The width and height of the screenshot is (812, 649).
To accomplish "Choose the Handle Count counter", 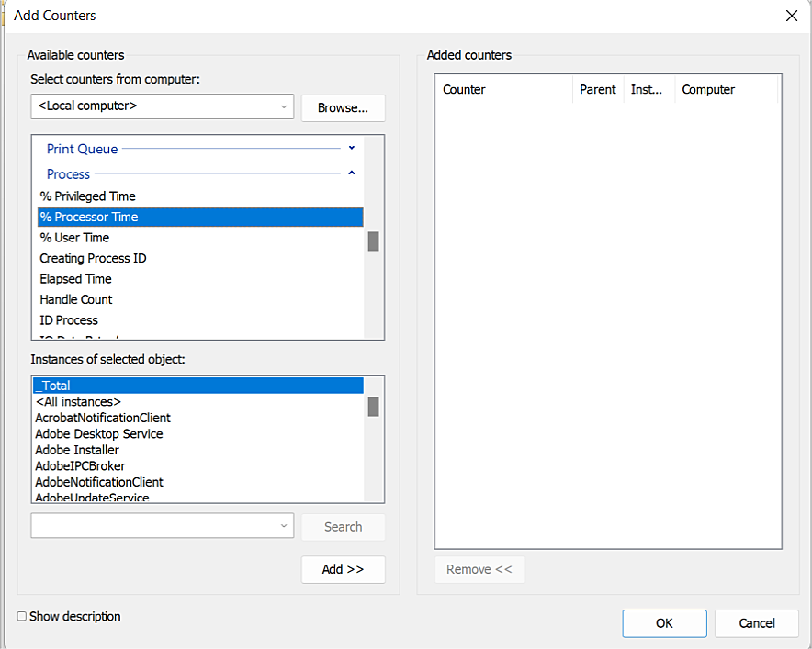I will click(x=76, y=299).
